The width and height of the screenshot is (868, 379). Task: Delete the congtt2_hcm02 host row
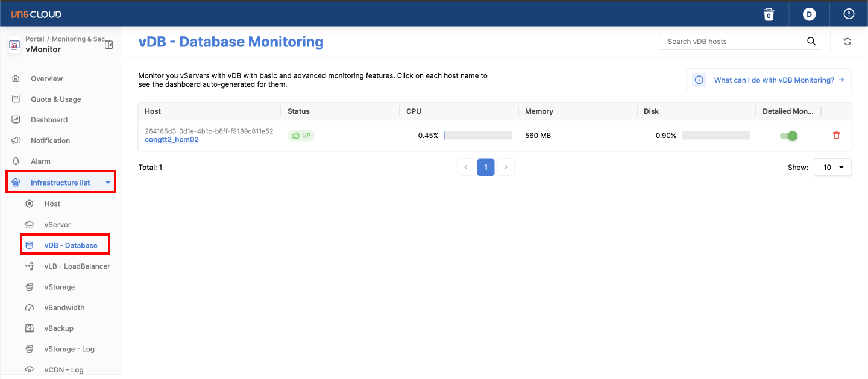(836, 136)
